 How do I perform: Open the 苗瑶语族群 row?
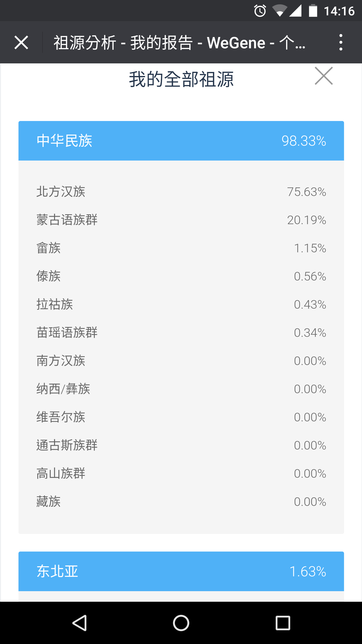pyautogui.click(x=181, y=333)
